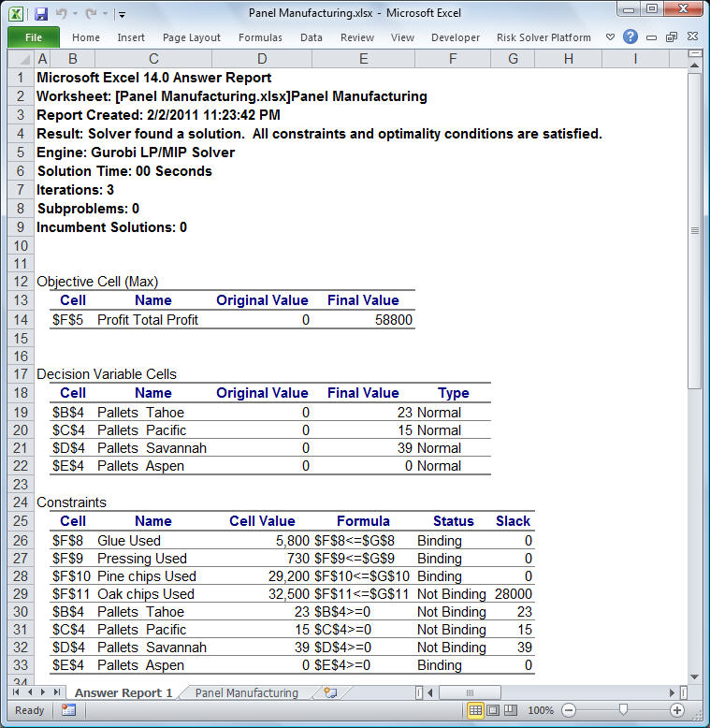710x728 pixels.
Task: Open Excel Help question mark icon
Action: (630, 37)
